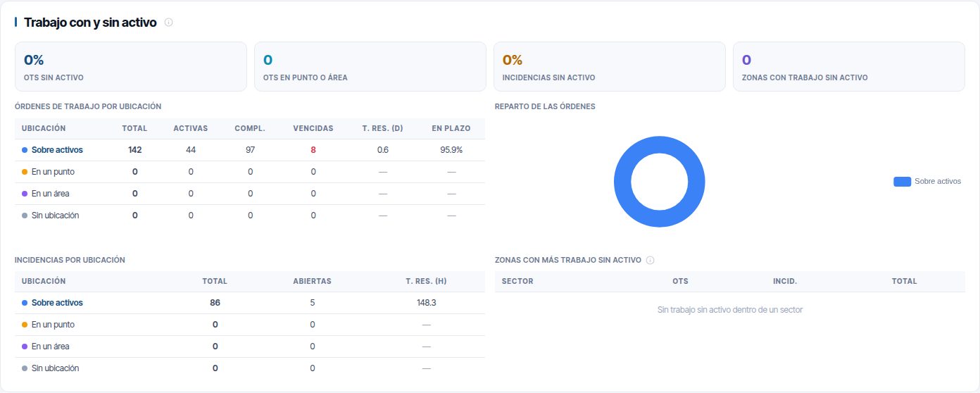Click the Vencidas column header
The image size is (980, 393).
pos(313,128)
